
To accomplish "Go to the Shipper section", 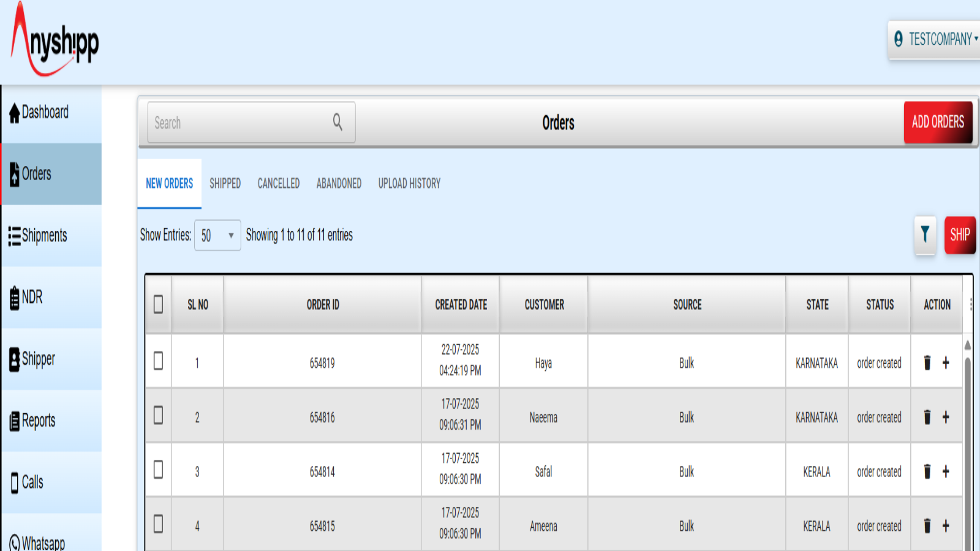I will pos(38,359).
